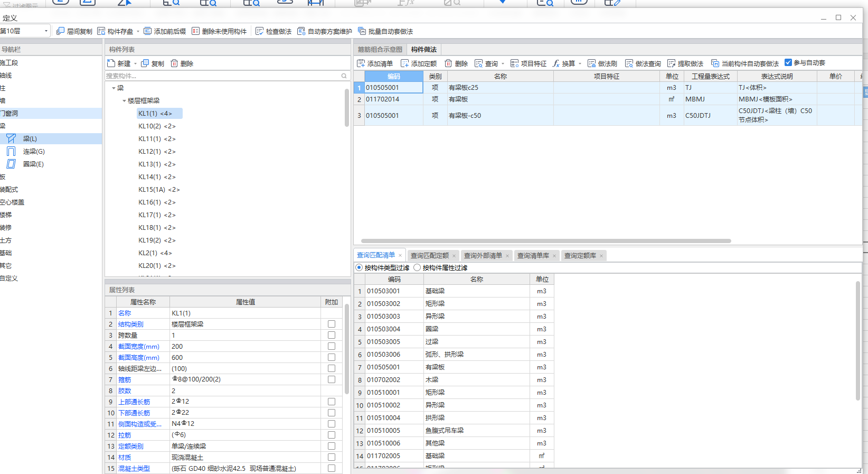The image size is (868, 474).
Task: Click the 删除 trash icon in component list
Action: click(x=174, y=63)
